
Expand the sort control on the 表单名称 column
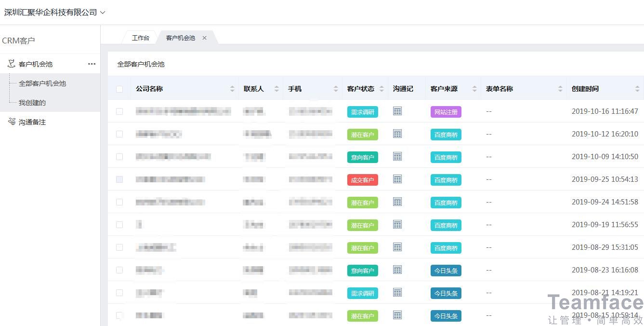pyautogui.click(x=560, y=88)
